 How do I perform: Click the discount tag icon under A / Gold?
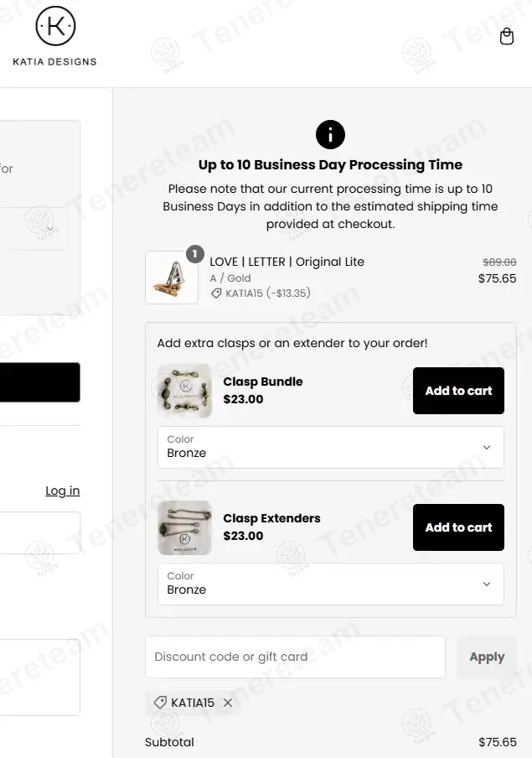pos(216,293)
